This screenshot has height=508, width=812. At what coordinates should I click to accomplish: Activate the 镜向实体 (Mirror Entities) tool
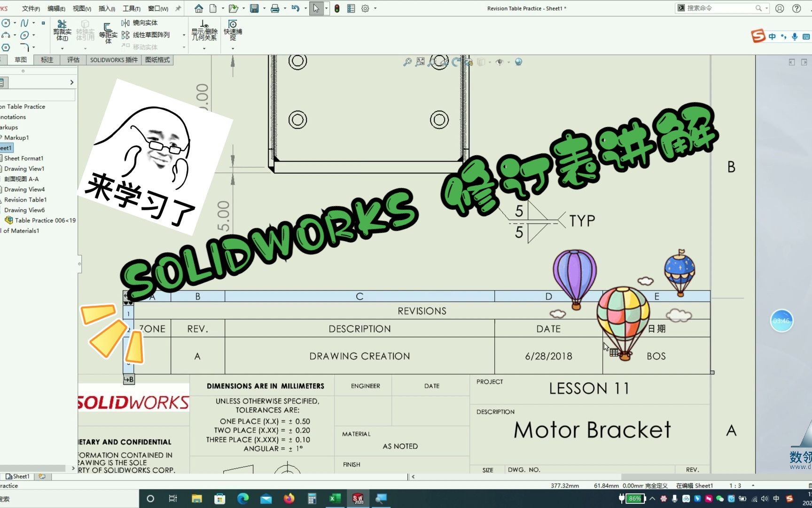[x=143, y=22]
